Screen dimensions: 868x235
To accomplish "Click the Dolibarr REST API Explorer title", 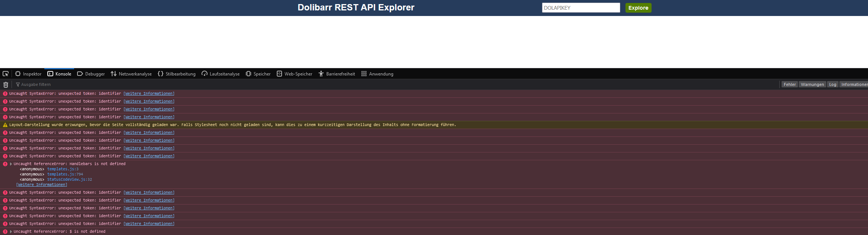I will click(356, 7).
